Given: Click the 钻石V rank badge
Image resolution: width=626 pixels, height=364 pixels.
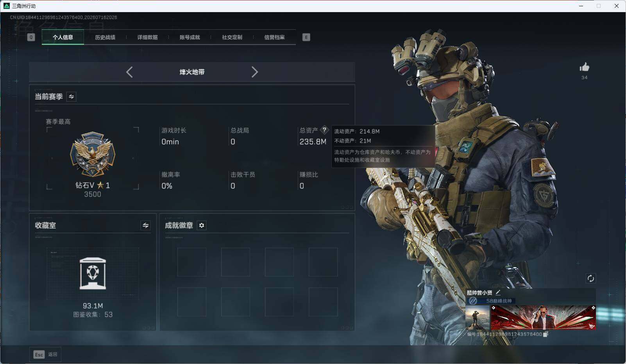Looking at the screenshot, I should point(93,154).
